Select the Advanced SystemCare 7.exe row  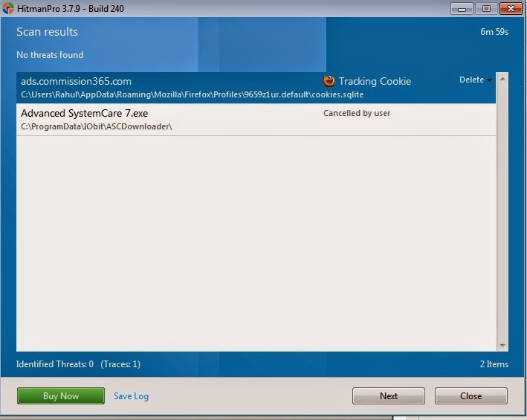pyautogui.click(x=256, y=120)
